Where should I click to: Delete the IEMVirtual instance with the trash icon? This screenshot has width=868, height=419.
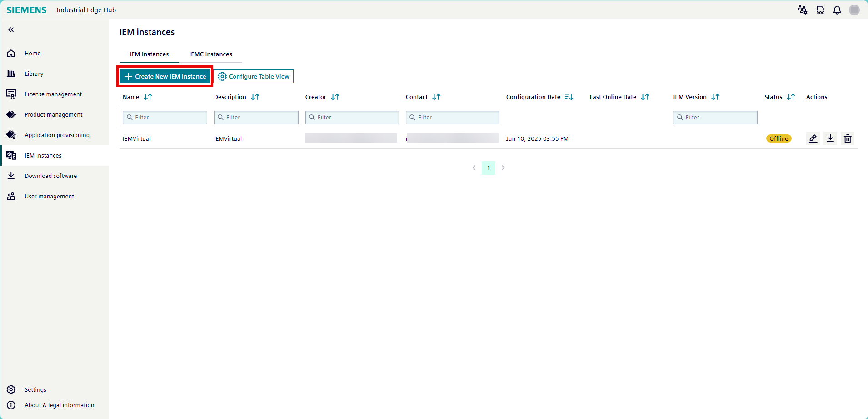click(847, 138)
